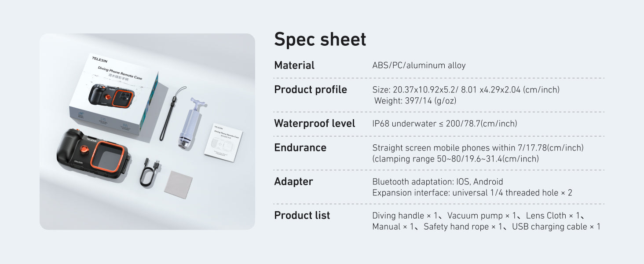Select the Product list label

point(302,216)
